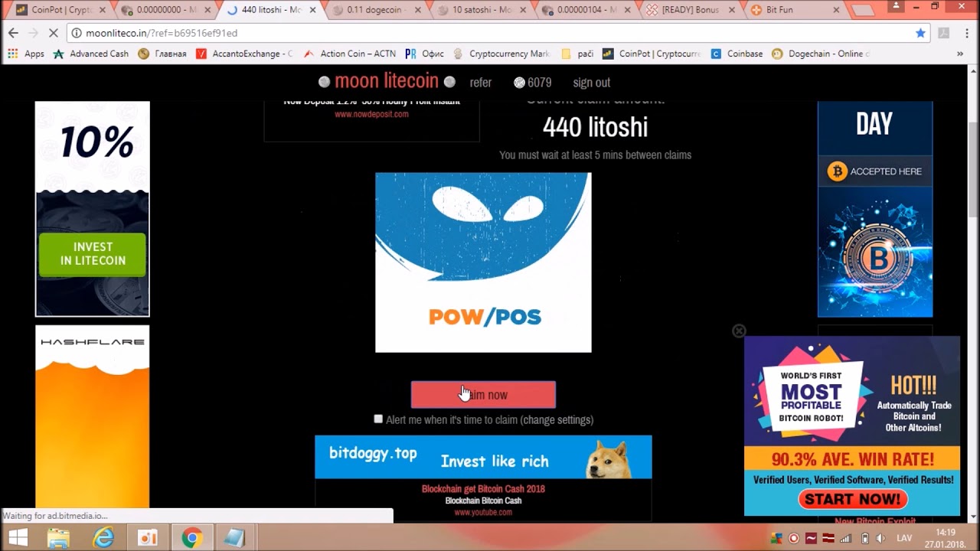Open the CoinPot | Cryptocurrency bookmark
980x551 pixels.
tap(652, 54)
